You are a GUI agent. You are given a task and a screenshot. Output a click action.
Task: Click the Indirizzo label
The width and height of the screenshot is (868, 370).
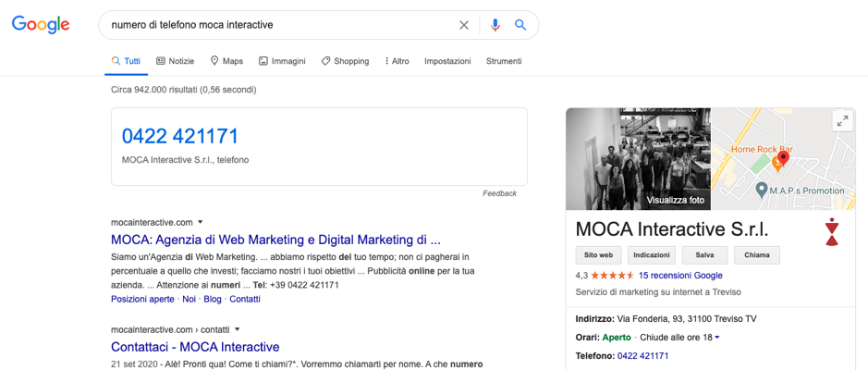[595, 319]
